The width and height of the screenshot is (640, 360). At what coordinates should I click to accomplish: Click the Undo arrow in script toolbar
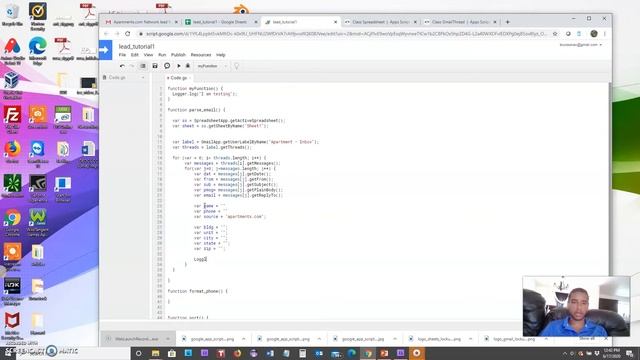122,66
